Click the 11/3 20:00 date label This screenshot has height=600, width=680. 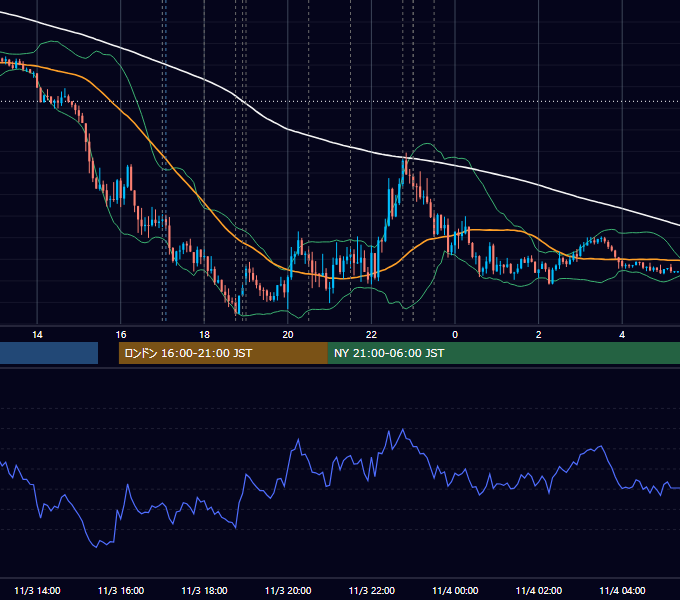point(288,590)
